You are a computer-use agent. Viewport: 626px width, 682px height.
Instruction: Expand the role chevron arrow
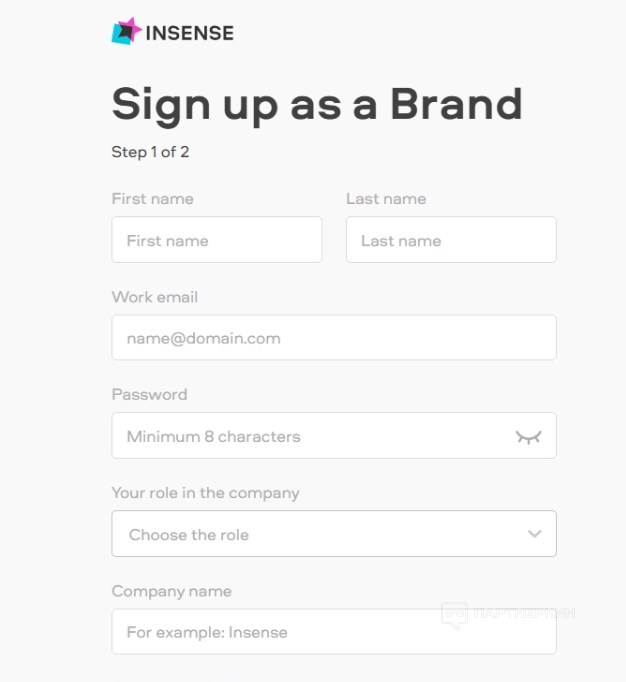pyautogui.click(x=535, y=534)
